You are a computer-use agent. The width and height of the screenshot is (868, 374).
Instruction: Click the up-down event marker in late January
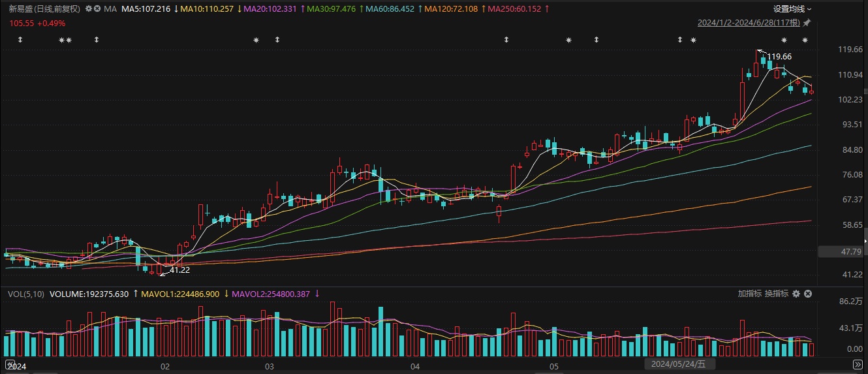(x=97, y=40)
